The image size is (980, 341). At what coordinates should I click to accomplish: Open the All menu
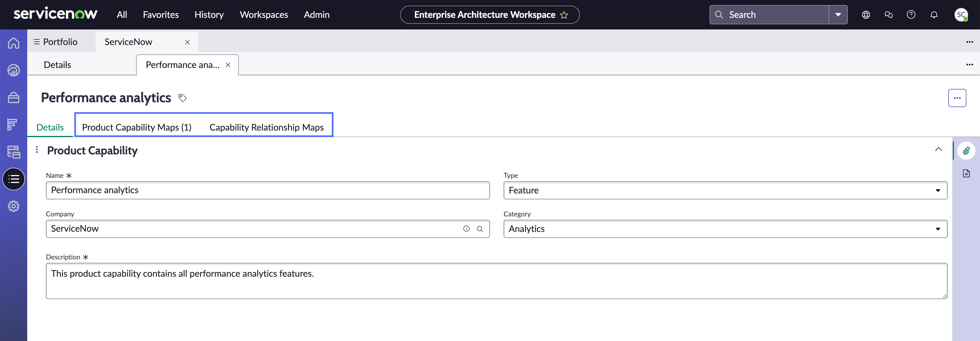(x=122, y=15)
